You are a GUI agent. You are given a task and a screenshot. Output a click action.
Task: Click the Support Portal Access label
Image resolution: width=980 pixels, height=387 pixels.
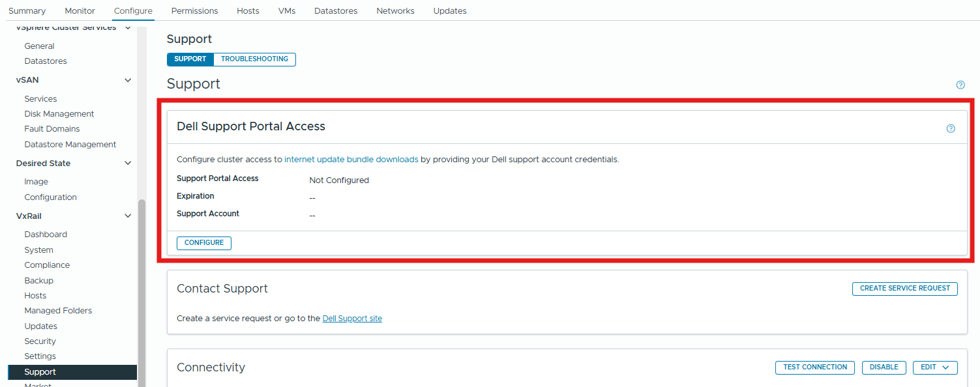(218, 179)
